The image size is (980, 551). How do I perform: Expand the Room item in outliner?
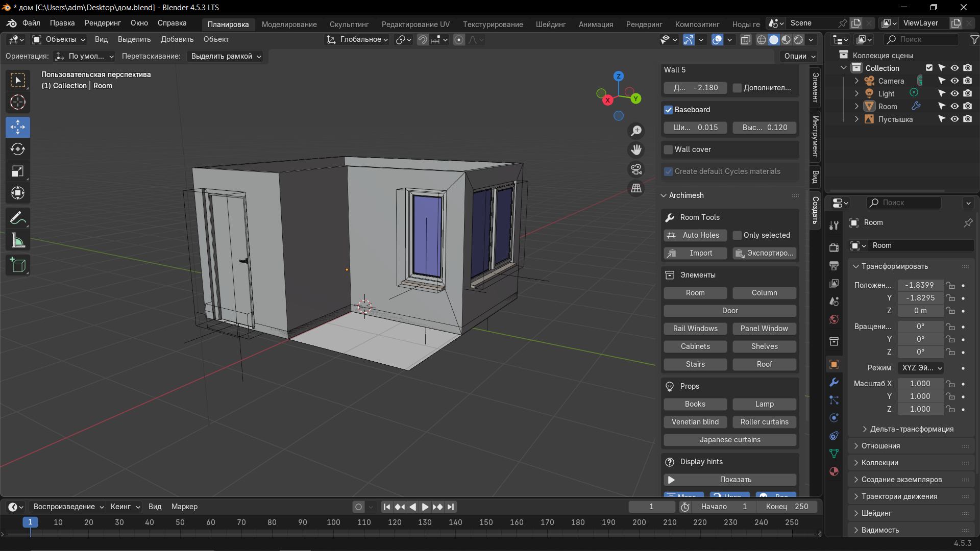tap(856, 106)
